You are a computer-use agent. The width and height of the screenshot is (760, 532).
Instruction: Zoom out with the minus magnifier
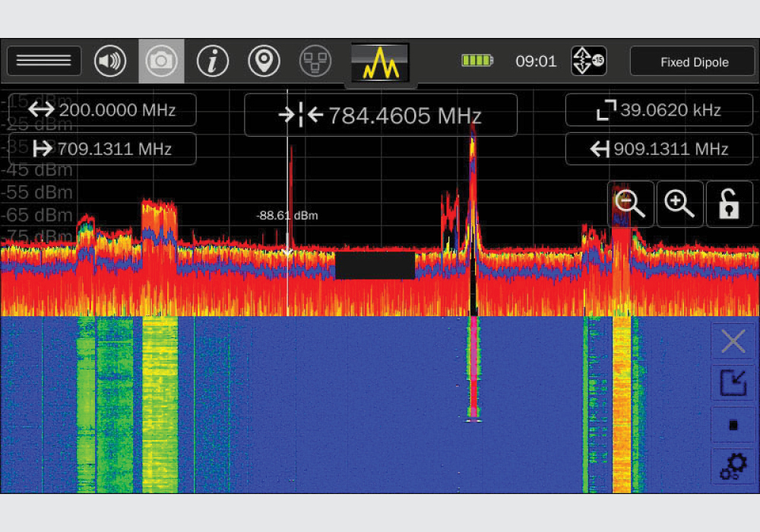click(x=630, y=204)
